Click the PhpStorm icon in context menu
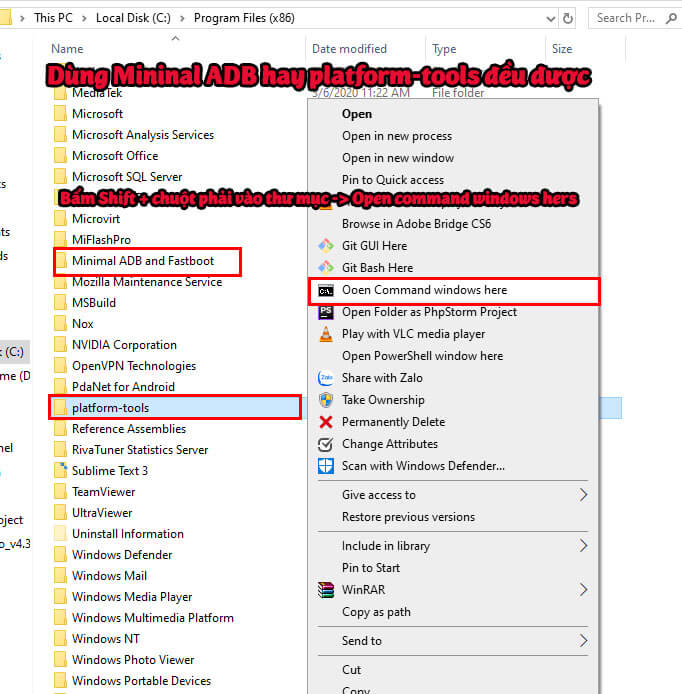Viewport: 682px width, 694px height. tap(325, 312)
